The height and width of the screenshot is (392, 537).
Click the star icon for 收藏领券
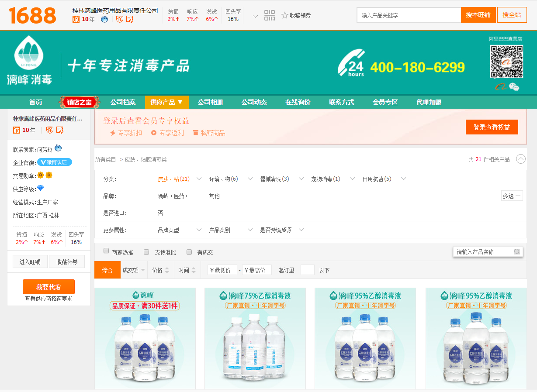point(284,15)
